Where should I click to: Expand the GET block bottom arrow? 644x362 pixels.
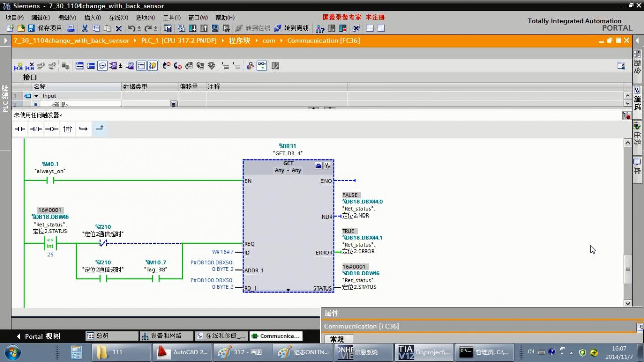(x=288, y=290)
